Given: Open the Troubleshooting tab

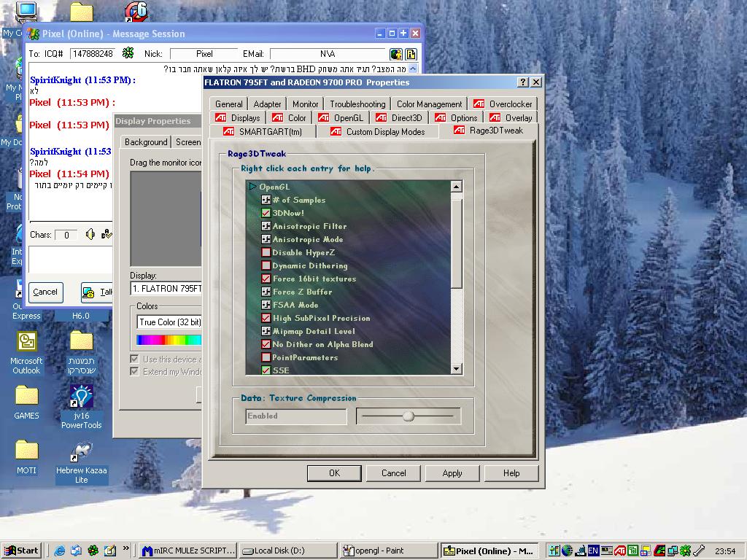Looking at the screenshot, I should click(x=357, y=104).
